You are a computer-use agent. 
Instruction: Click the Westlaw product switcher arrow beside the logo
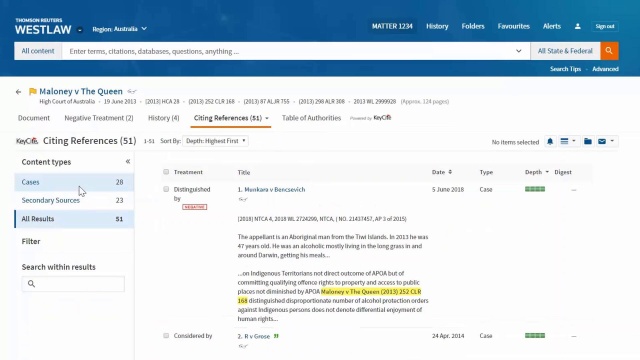(80, 30)
